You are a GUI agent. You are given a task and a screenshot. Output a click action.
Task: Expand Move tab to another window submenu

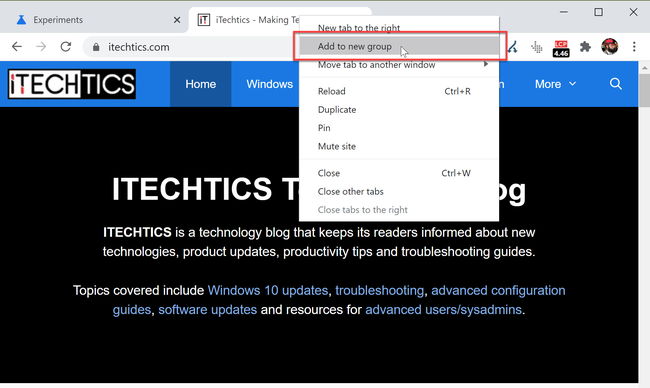pos(399,65)
